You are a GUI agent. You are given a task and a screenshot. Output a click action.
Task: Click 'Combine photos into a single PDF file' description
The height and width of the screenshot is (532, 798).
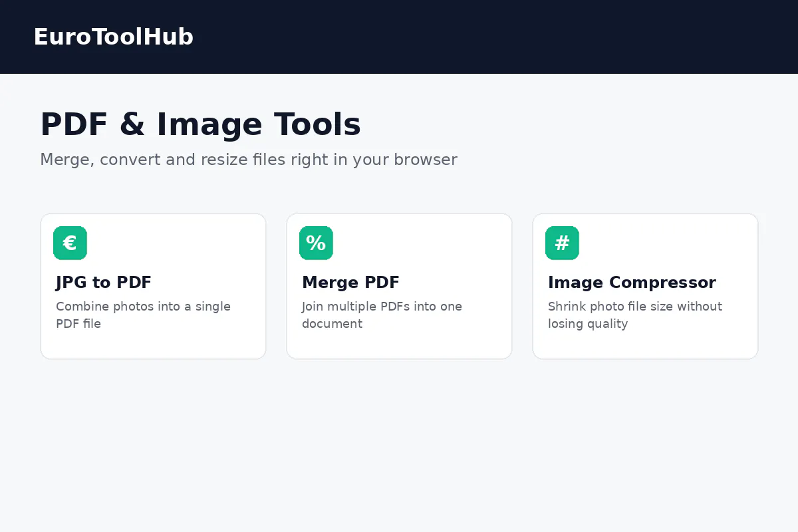(143, 315)
